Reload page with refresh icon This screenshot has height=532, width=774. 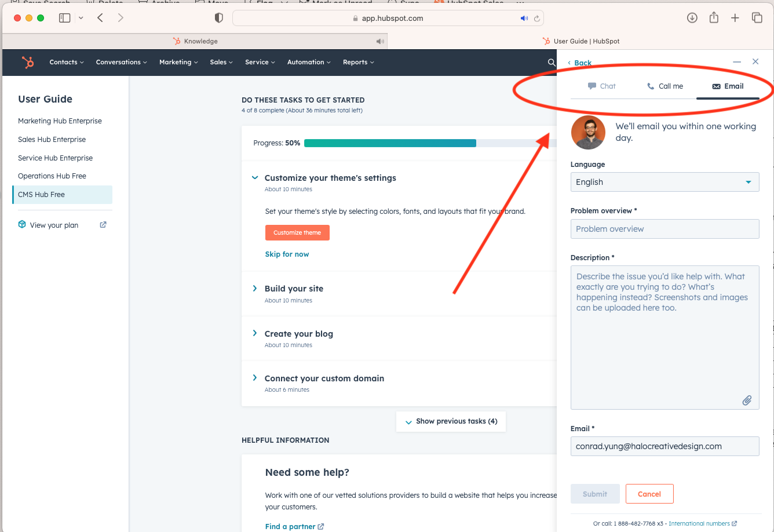pos(537,19)
